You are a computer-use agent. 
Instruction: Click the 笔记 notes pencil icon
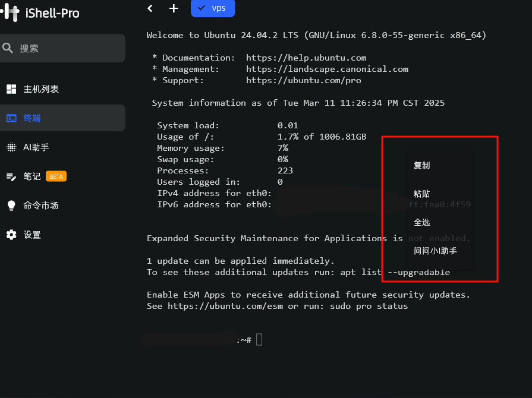(x=11, y=176)
